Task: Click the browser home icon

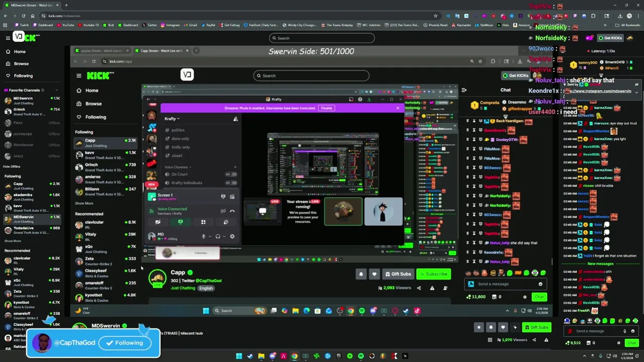Action: (32, 16)
